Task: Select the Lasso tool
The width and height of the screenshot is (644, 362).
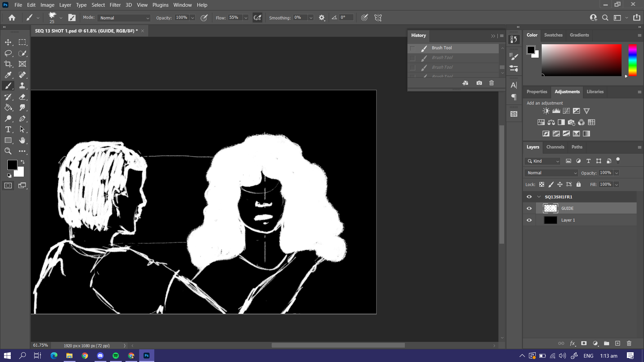Action: (x=8, y=53)
